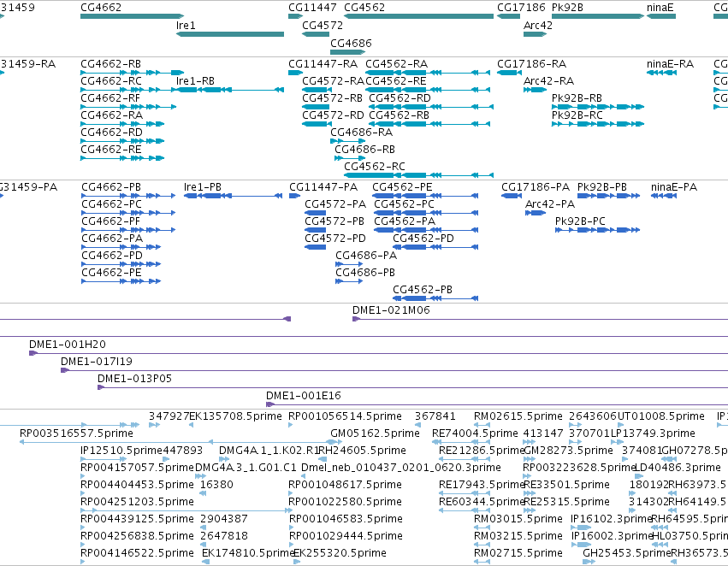Click transcript CG4562-RD label

[400, 98]
